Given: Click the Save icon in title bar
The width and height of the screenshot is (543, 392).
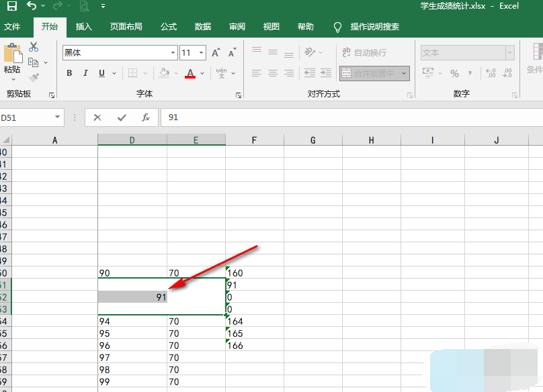Looking at the screenshot, I should tap(11, 7).
